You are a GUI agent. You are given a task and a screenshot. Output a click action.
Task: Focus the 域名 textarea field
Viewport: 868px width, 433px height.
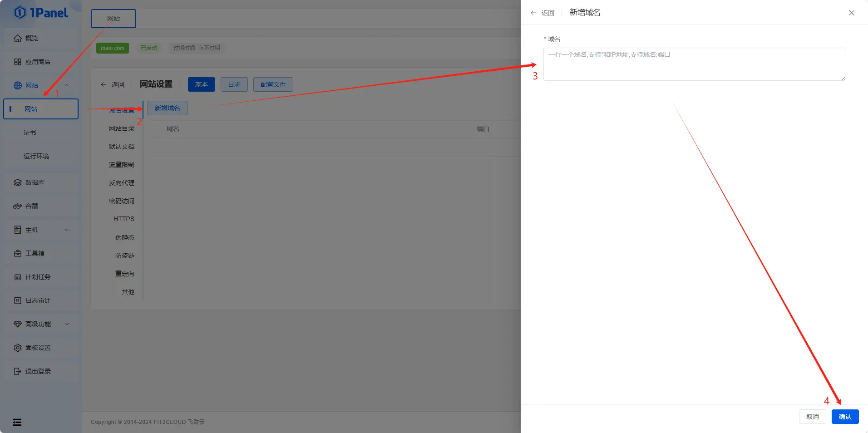694,64
